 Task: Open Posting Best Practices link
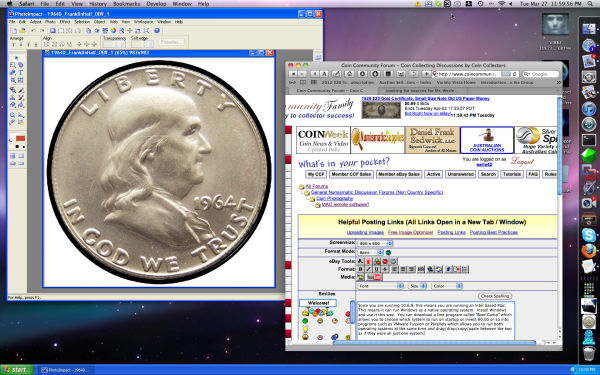[494, 232]
